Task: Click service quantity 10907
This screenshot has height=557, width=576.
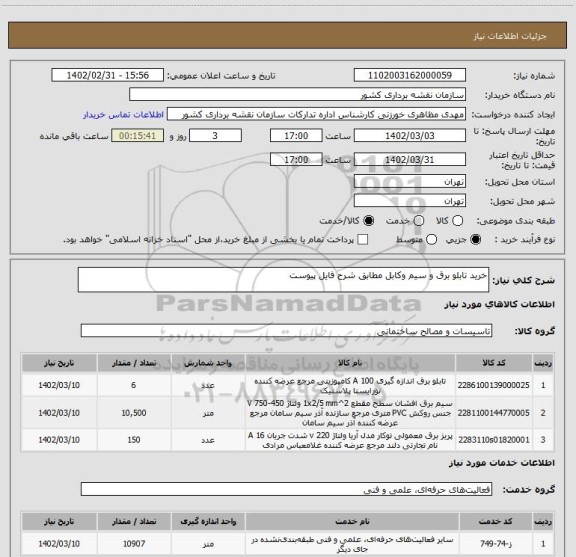Action: tap(134, 543)
